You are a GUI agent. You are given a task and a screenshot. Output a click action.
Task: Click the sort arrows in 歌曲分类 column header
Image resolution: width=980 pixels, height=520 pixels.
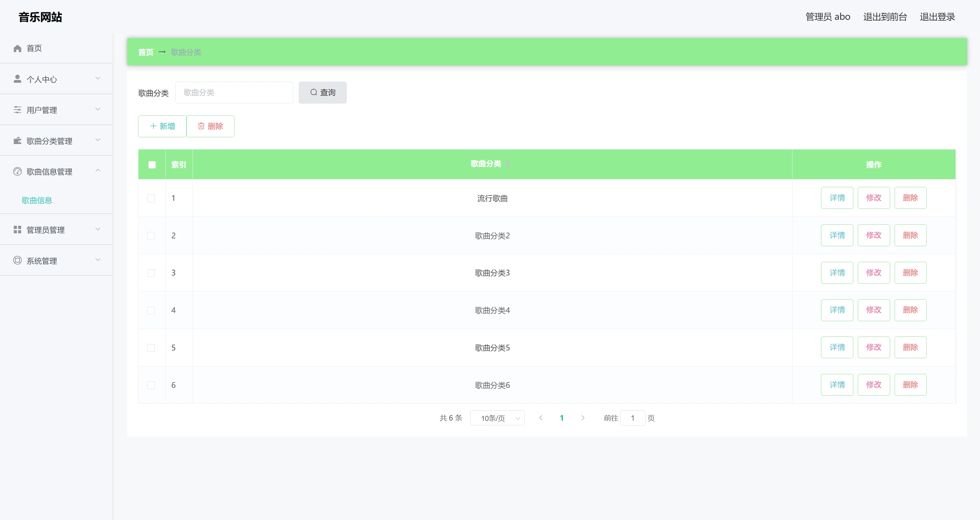[507, 164]
